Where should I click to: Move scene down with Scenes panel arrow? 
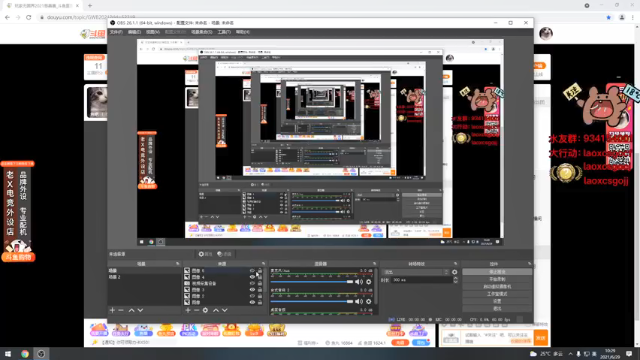click(x=140, y=310)
